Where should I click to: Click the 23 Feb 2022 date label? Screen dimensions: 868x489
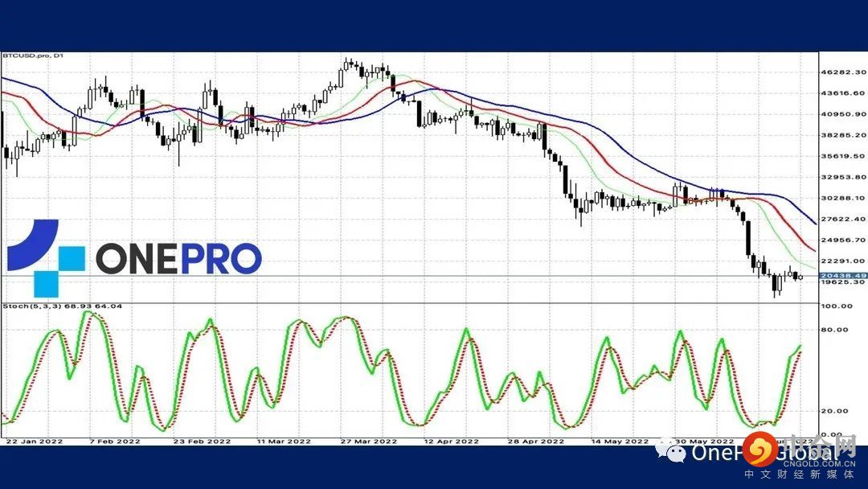tap(202, 442)
